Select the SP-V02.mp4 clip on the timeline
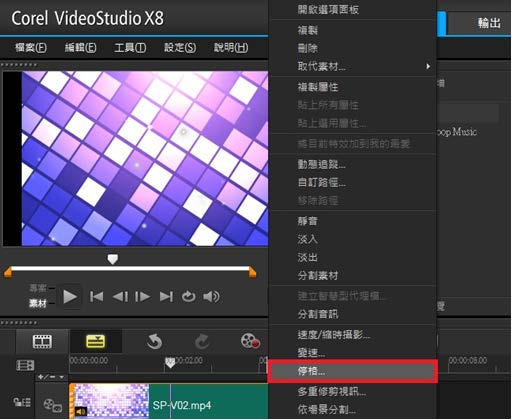The image size is (512, 420). coord(169,401)
